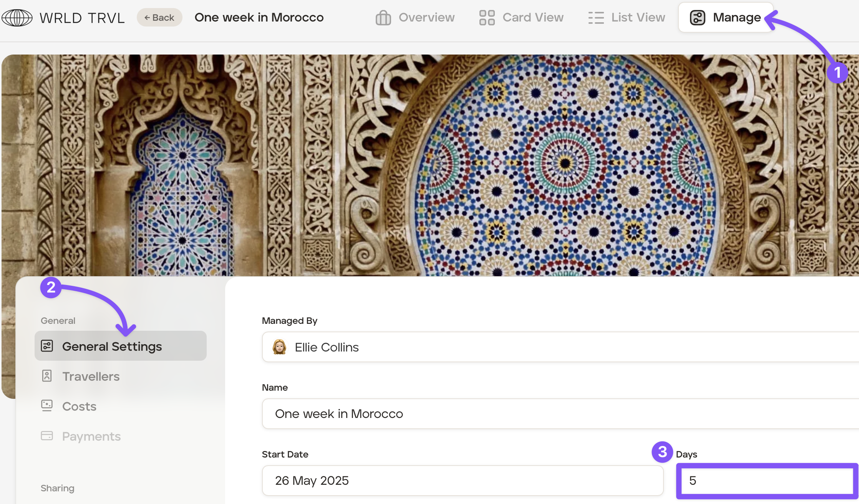Click the Card View grid icon
The height and width of the screenshot is (504, 859).
[x=487, y=18]
